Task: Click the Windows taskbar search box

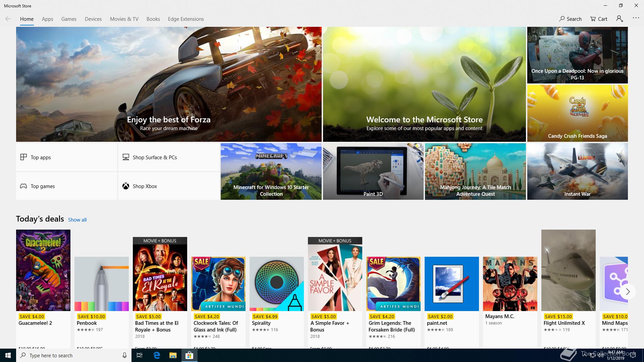Action: click(x=73, y=355)
